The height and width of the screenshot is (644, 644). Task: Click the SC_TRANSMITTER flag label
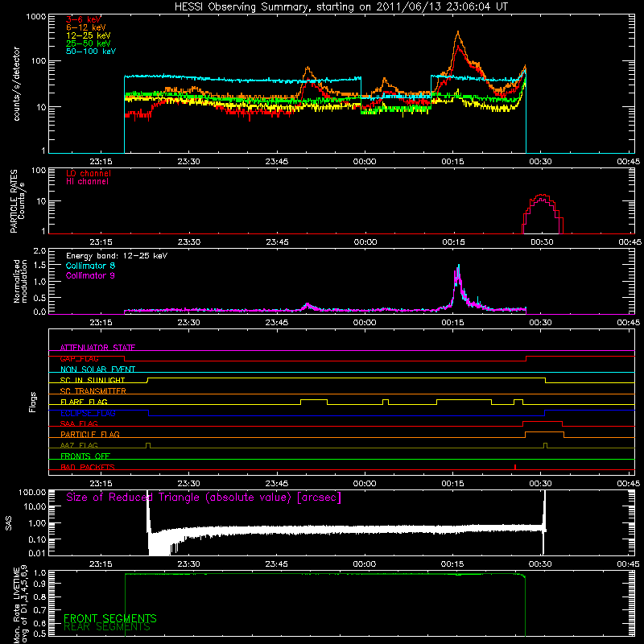pyautogui.click(x=93, y=390)
